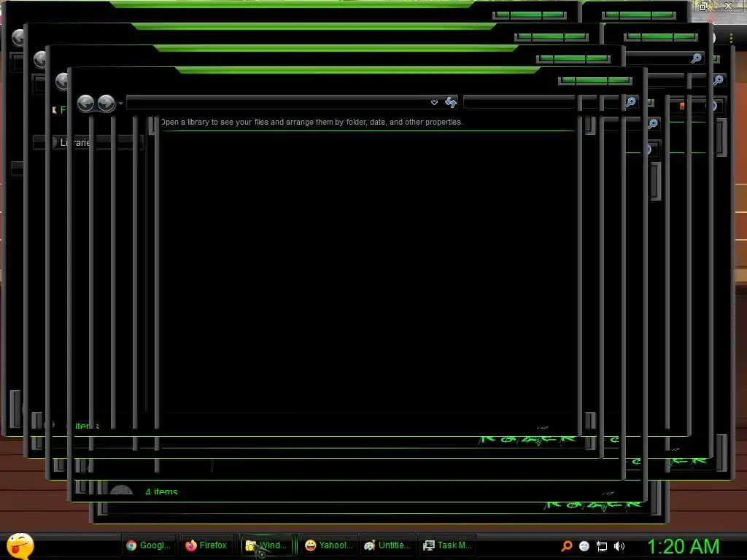Click the volume speaker tray icon
The height and width of the screenshot is (560, 747).
[619, 546]
